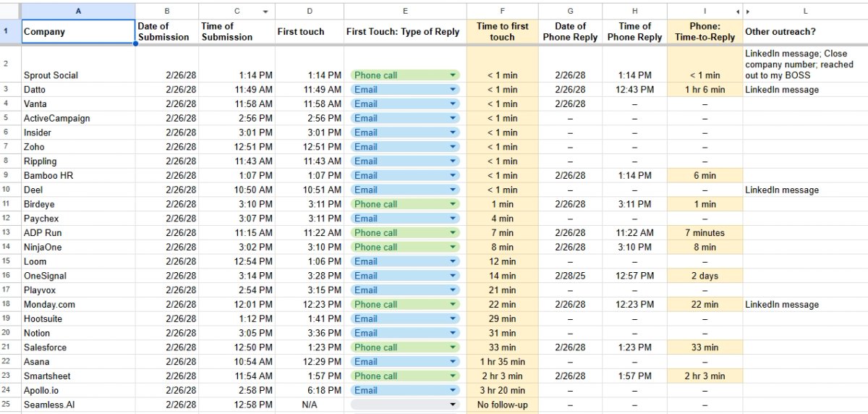Select column E header
This screenshot has width=868, height=414.
tap(405, 12)
